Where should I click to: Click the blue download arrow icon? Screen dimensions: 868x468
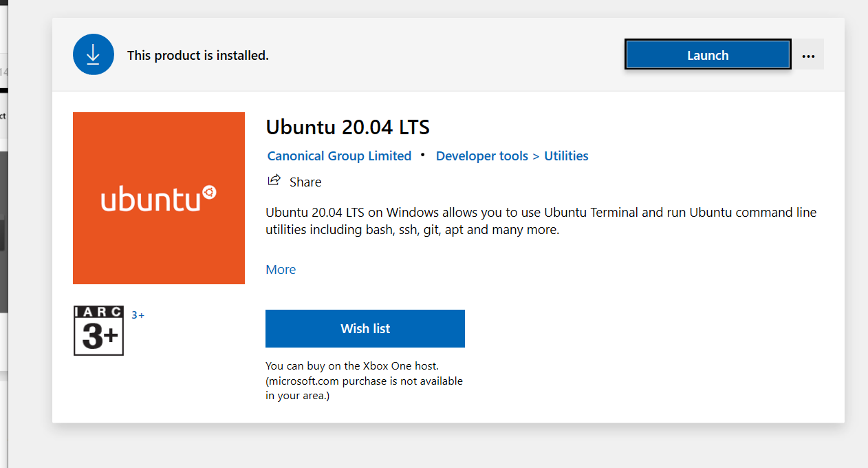pyautogui.click(x=94, y=54)
